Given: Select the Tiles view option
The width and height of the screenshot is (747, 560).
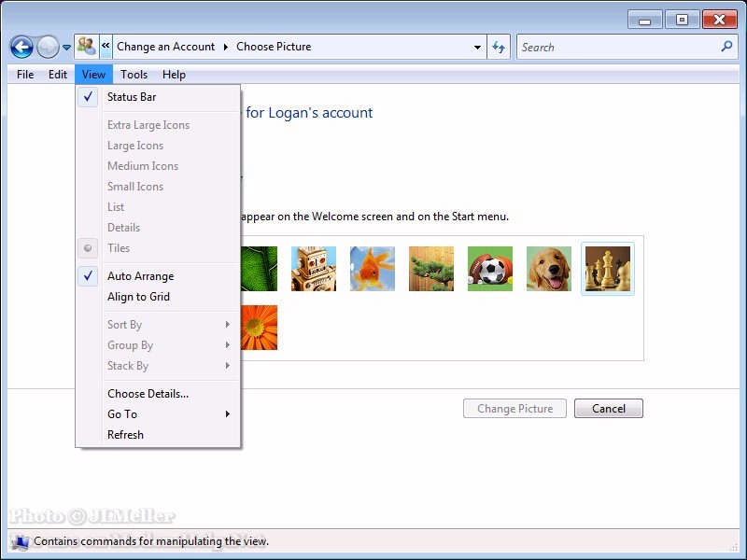Looking at the screenshot, I should click(x=158, y=248).
